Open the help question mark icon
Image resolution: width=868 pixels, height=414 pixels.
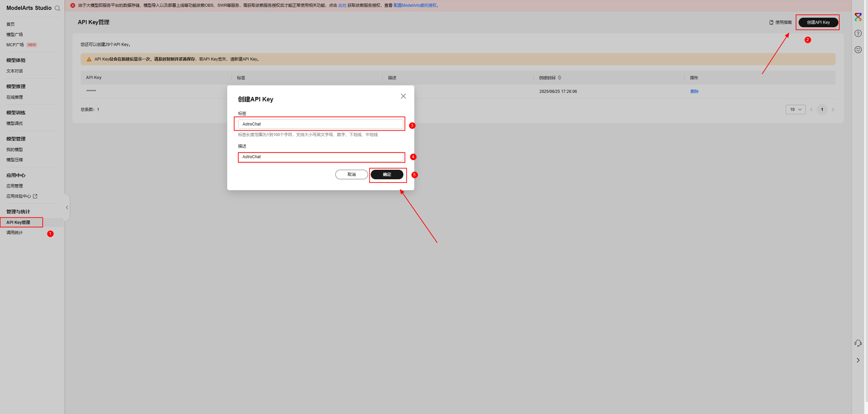point(858,33)
